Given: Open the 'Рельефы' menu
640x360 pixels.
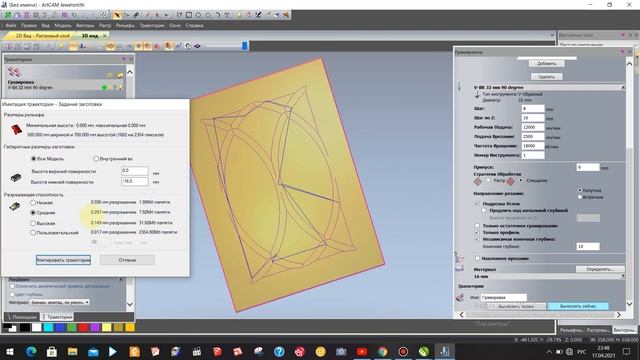Looking at the screenshot, I should pos(125,25).
